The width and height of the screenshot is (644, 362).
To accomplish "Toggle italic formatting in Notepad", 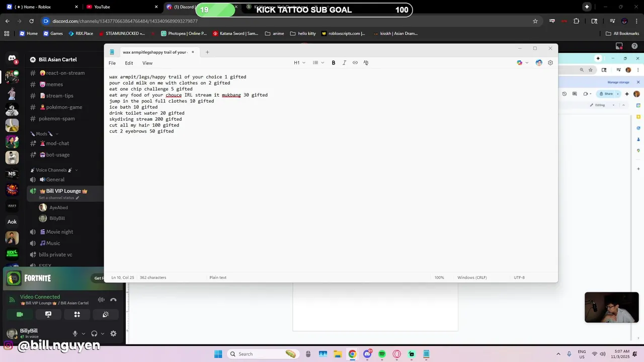I will pos(344,63).
